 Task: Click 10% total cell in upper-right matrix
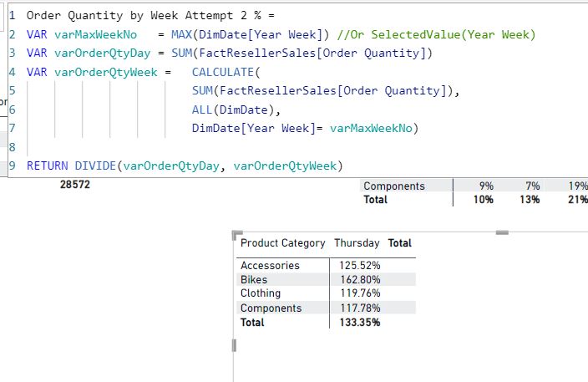[484, 200]
